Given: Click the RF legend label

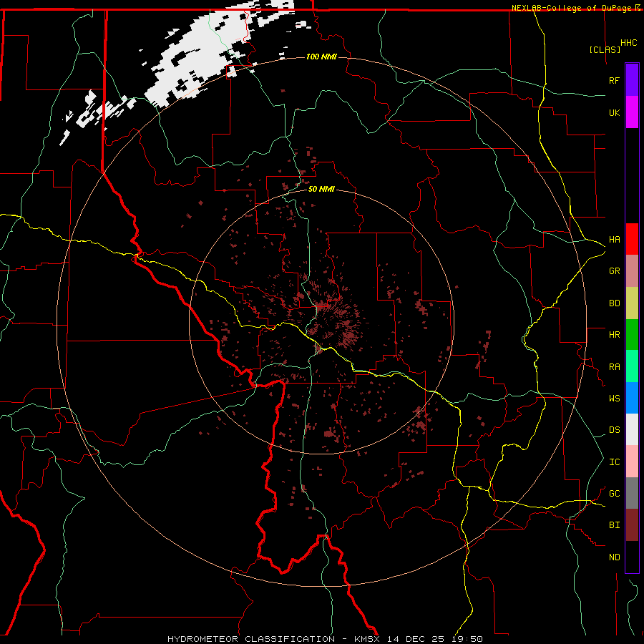Looking at the screenshot, I should click(614, 80).
